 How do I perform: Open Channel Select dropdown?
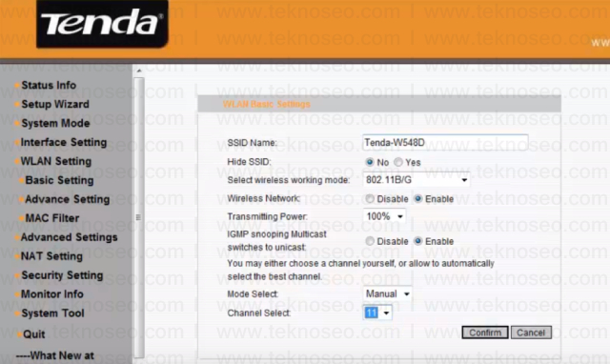377,313
